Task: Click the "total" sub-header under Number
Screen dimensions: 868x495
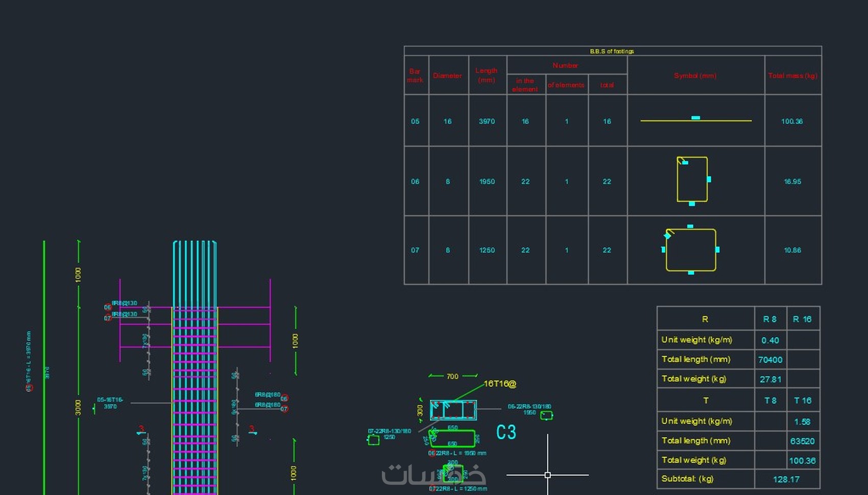Action: [x=607, y=85]
